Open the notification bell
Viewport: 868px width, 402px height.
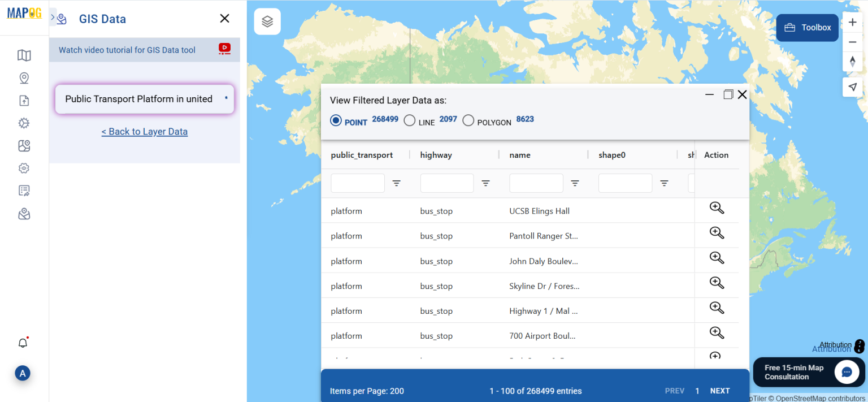point(23,343)
